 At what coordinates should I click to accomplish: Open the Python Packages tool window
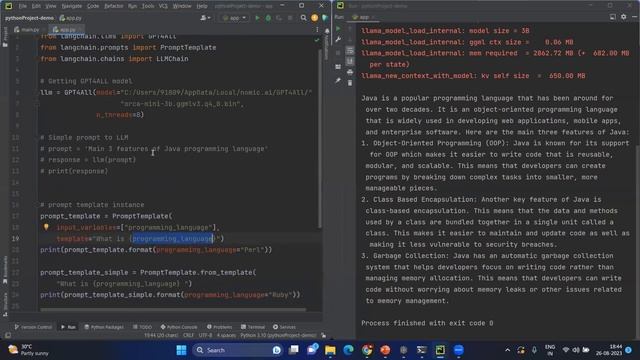point(104,327)
